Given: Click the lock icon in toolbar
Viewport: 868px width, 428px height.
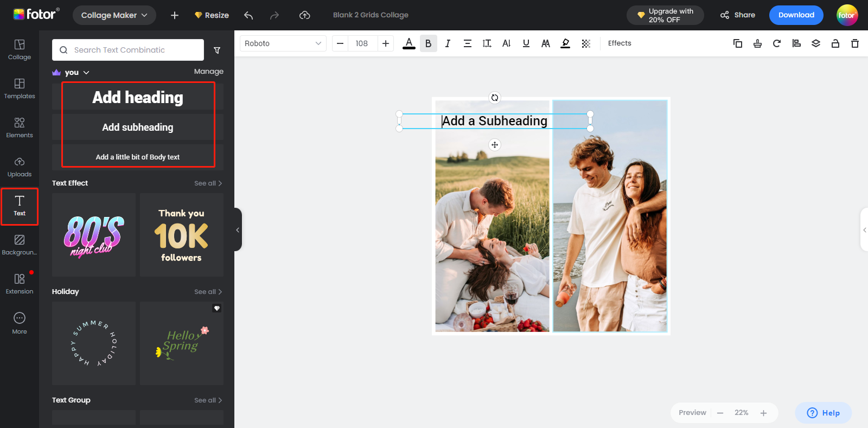Looking at the screenshot, I should point(835,43).
